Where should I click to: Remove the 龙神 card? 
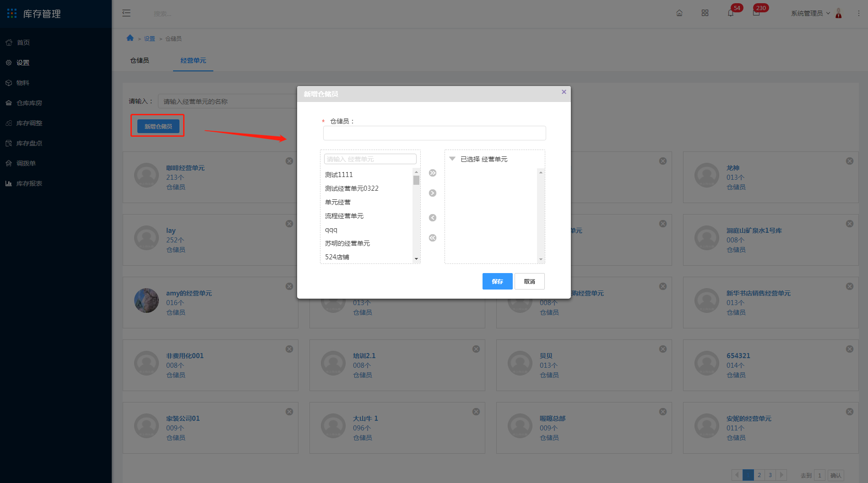[850, 161]
